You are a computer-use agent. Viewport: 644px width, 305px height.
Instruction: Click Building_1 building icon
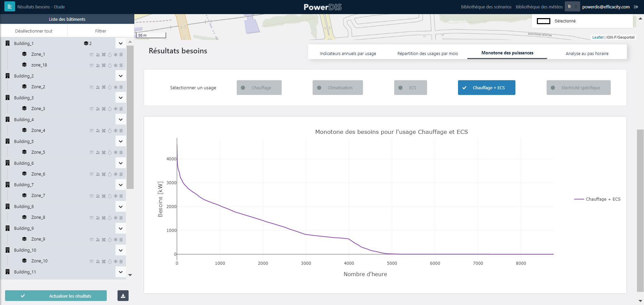pos(7,43)
